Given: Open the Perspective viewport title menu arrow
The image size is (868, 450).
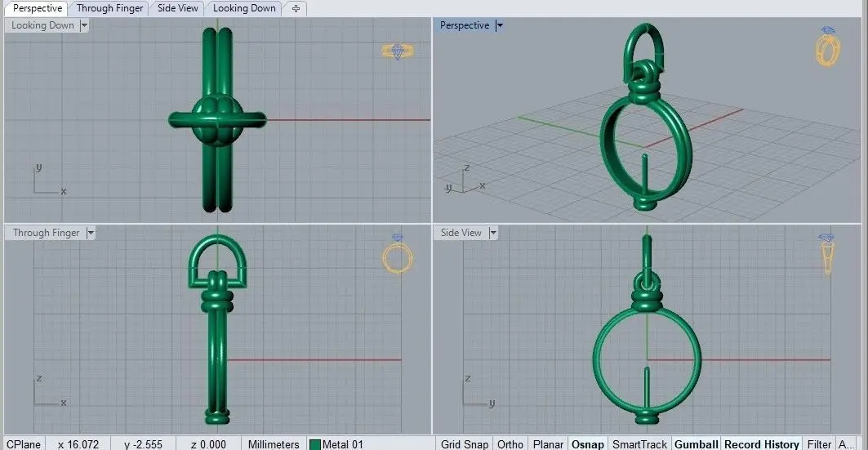Looking at the screenshot, I should [x=499, y=25].
